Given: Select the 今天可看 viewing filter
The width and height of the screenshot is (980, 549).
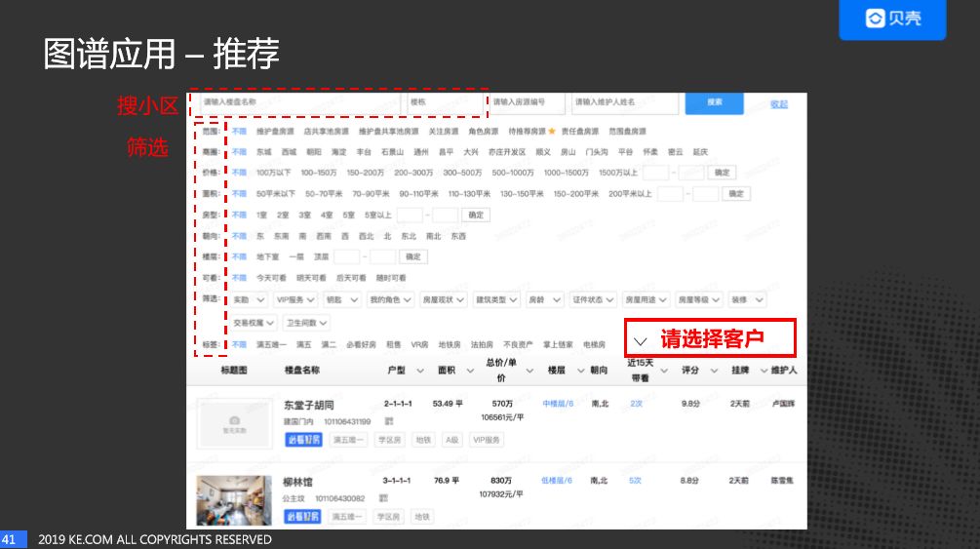Looking at the screenshot, I should 271,278.
